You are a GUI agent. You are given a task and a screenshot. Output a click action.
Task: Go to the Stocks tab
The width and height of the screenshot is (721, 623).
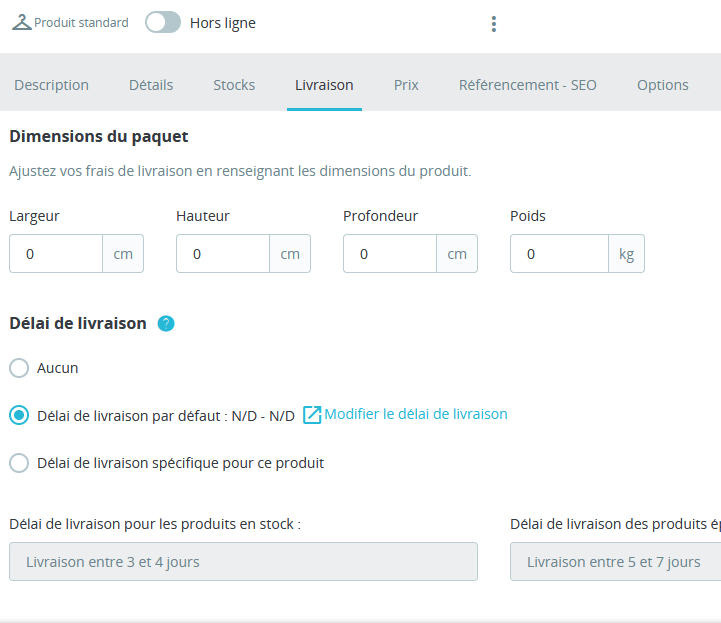(234, 85)
